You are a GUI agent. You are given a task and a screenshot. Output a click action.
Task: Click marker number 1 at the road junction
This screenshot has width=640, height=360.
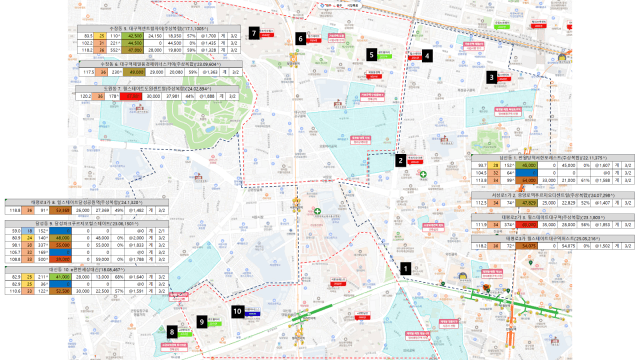pos(405,269)
